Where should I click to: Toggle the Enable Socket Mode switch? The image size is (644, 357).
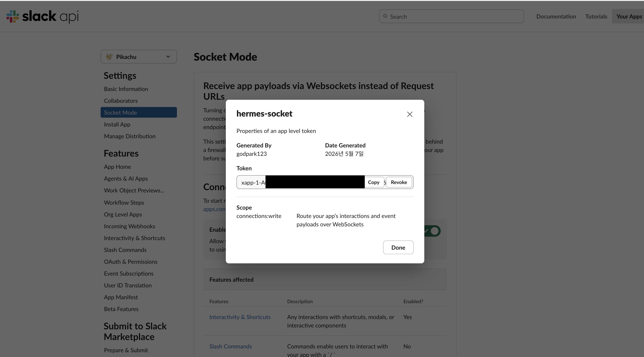[x=433, y=231]
